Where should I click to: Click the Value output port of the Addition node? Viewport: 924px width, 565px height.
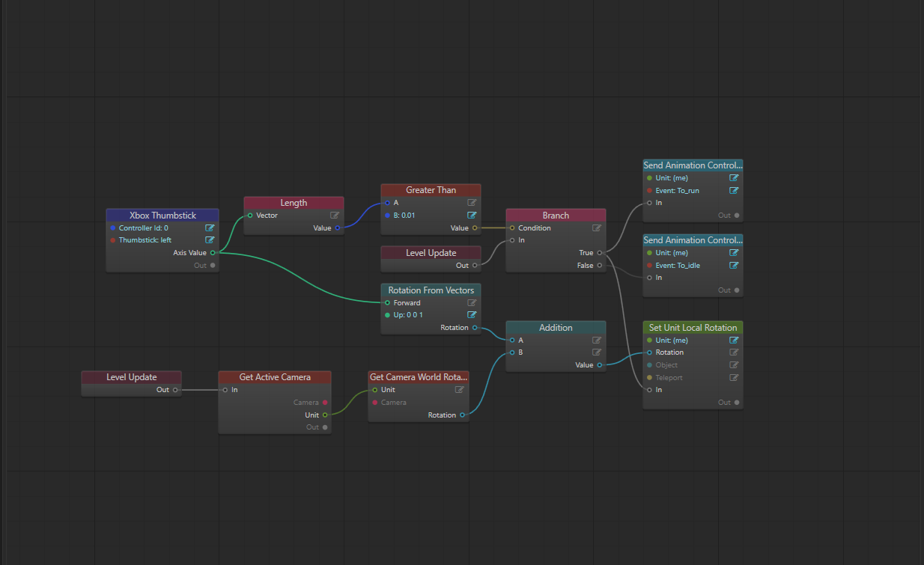[x=601, y=364]
